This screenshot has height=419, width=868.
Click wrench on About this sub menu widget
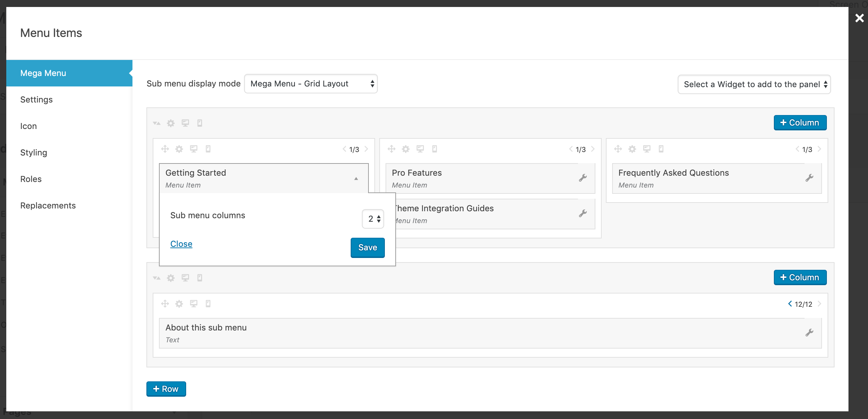click(809, 333)
